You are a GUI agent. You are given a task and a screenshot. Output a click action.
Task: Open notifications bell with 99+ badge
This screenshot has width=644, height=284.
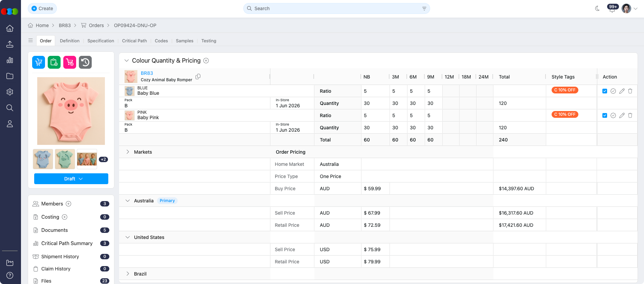(612, 9)
